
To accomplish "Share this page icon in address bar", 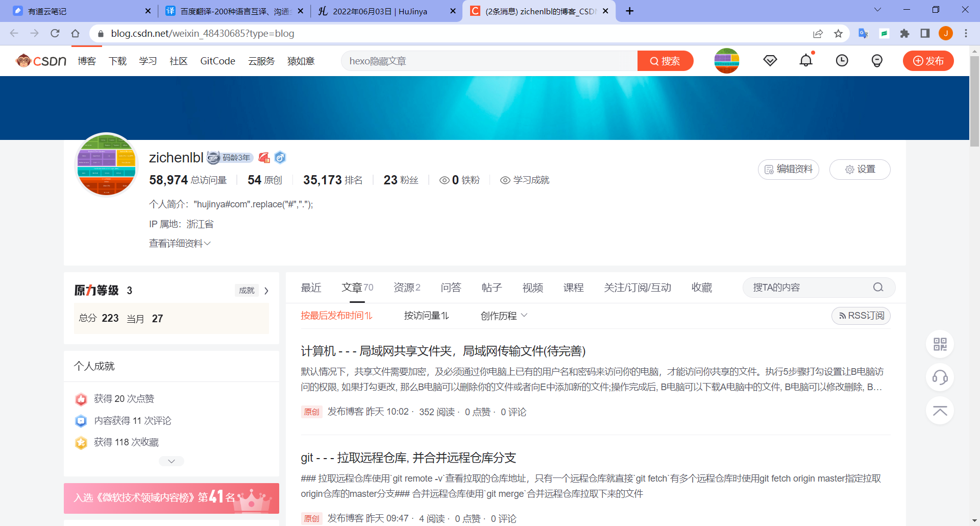I will point(818,33).
